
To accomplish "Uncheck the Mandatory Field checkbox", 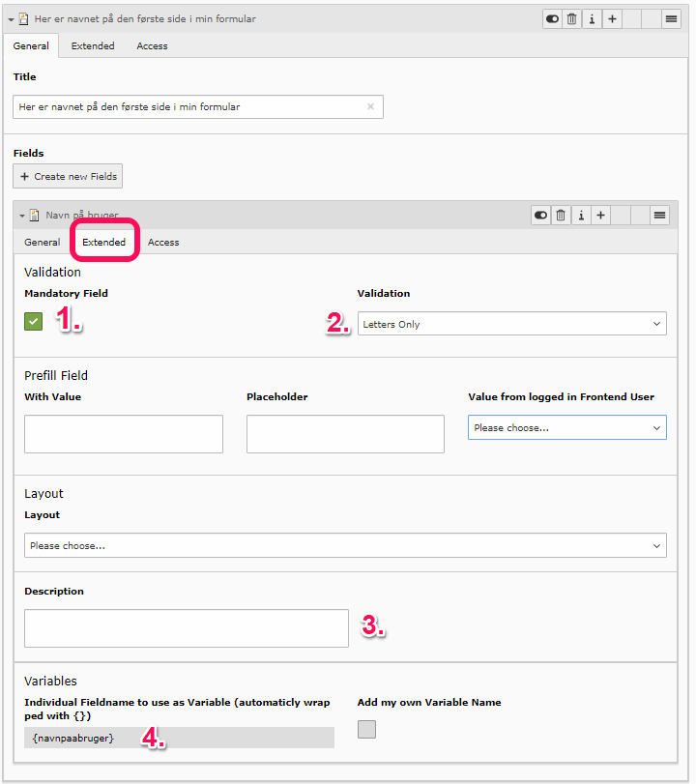I will pyautogui.click(x=34, y=322).
